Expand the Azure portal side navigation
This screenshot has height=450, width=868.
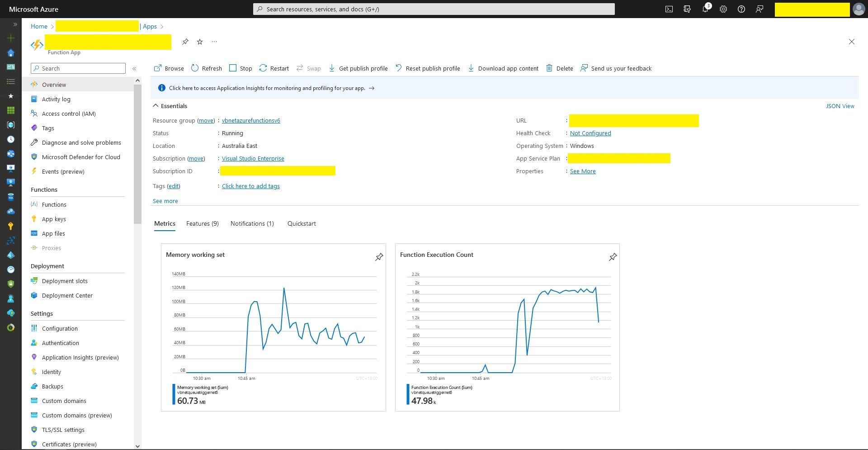[x=15, y=24]
